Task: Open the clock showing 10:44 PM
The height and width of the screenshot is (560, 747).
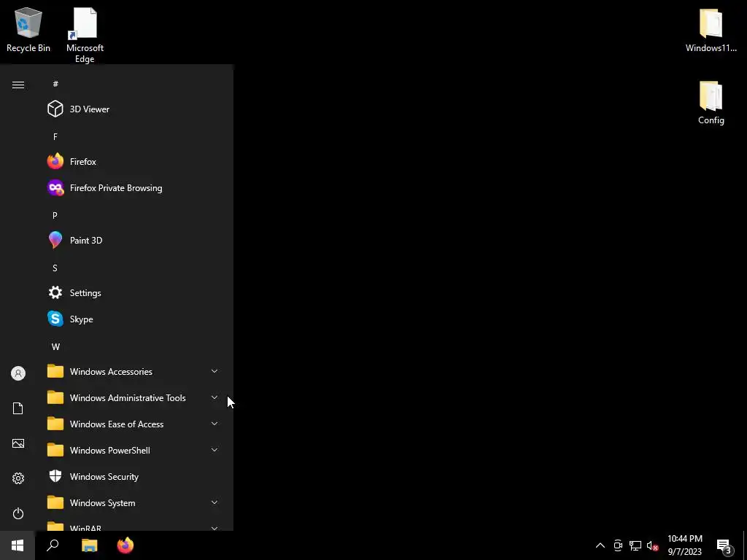Action: [684, 545]
